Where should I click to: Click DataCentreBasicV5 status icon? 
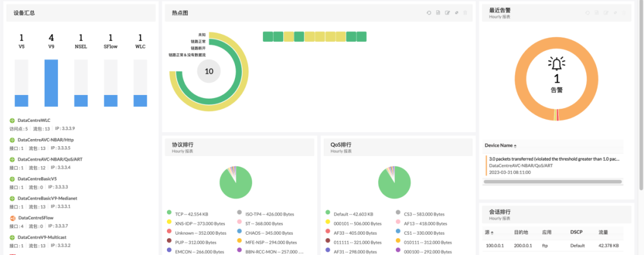(x=13, y=179)
